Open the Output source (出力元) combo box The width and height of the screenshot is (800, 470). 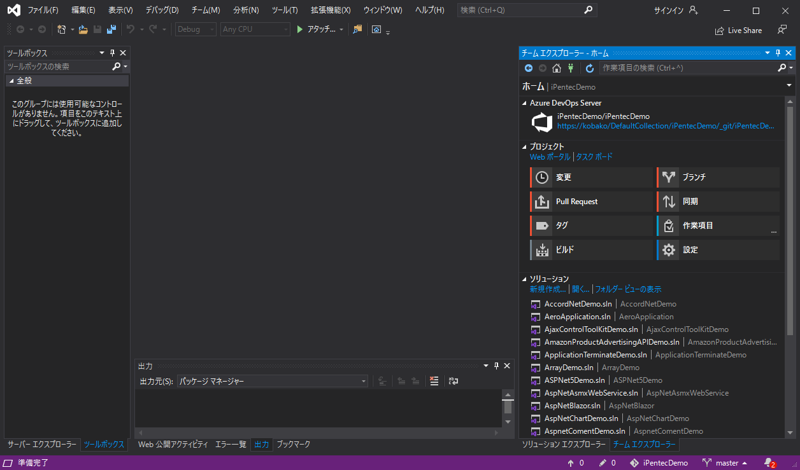[272, 381]
